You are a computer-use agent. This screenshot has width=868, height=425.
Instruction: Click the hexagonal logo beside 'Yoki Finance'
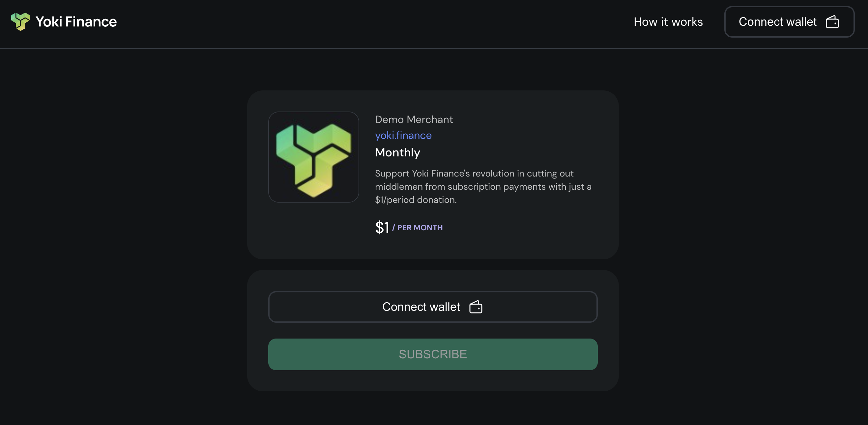20,21
